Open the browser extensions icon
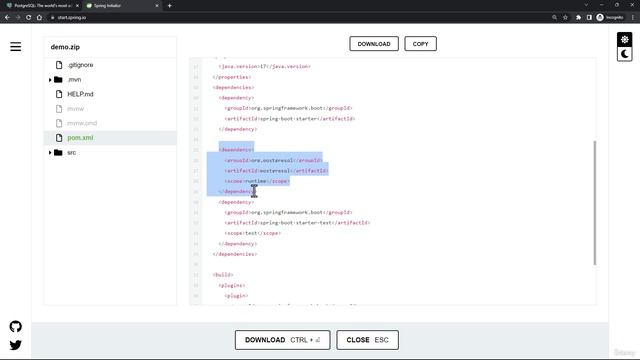 [578, 18]
